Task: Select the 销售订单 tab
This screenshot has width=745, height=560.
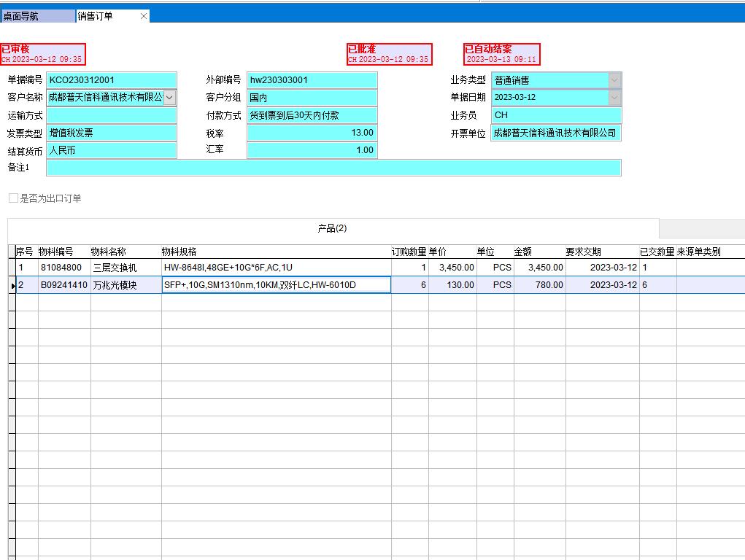Action: coord(102,15)
